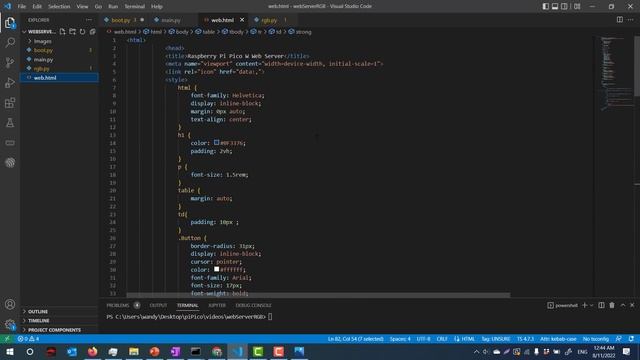Switch to the Output panel tab
Image resolution: width=640 pixels, height=360 pixels.
[x=158, y=305]
